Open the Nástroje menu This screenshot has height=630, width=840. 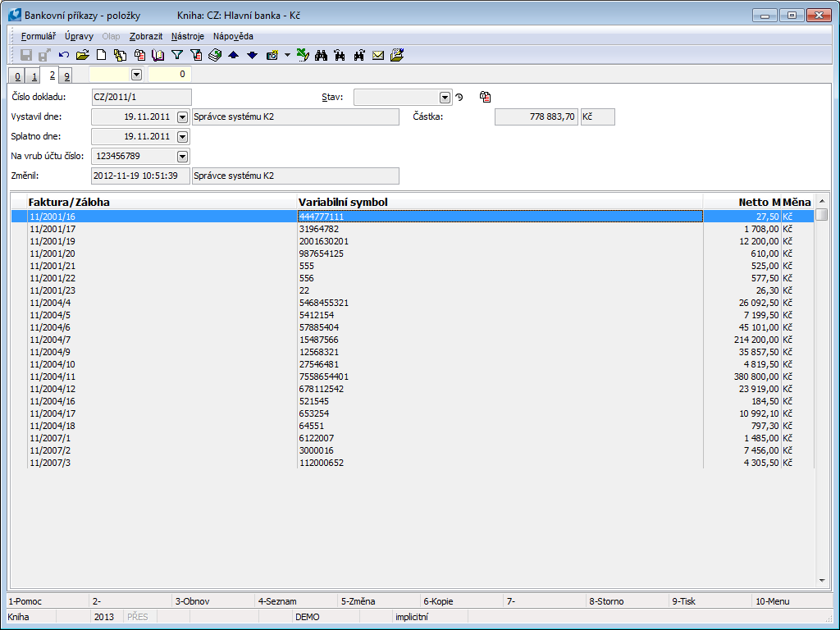pos(188,36)
